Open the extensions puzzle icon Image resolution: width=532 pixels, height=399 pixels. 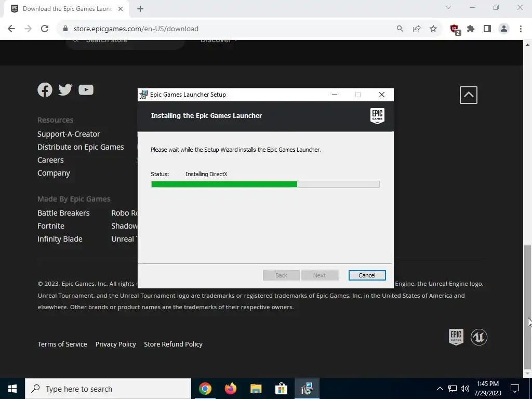click(x=471, y=29)
